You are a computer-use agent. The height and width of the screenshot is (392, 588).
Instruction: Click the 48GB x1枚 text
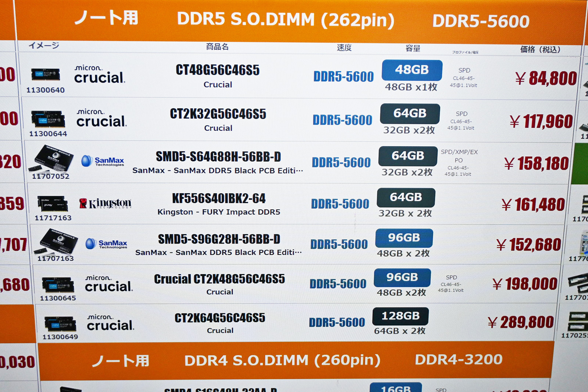[x=411, y=87]
